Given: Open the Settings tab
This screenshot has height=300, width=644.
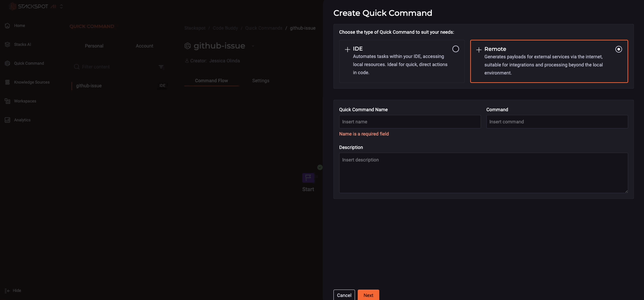Looking at the screenshot, I should tap(261, 81).
